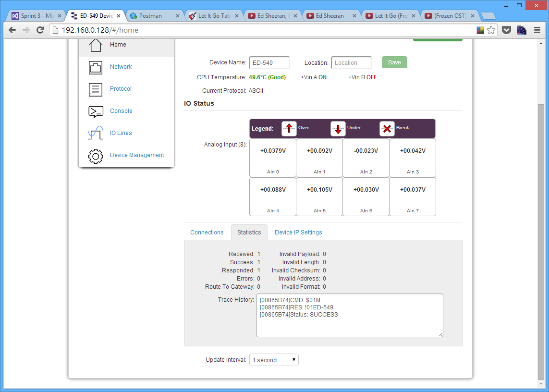The height and width of the screenshot is (392, 549).
Task: Switch to the Connections tab
Action: [x=207, y=232]
